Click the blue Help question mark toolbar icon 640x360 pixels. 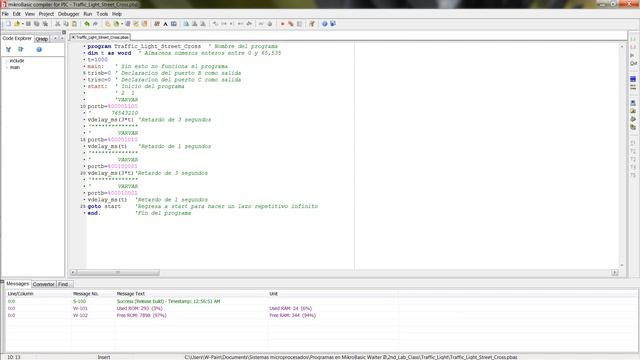pyautogui.click(x=324, y=24)
